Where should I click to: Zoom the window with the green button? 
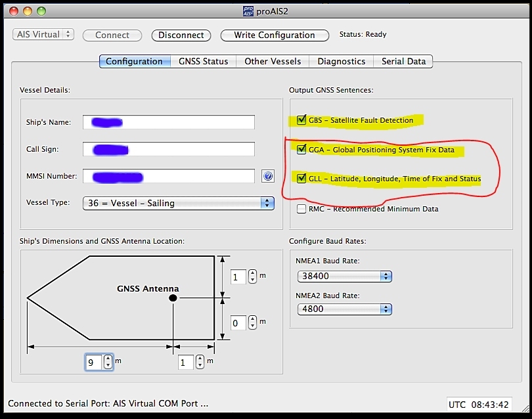[x=41, y=11]
